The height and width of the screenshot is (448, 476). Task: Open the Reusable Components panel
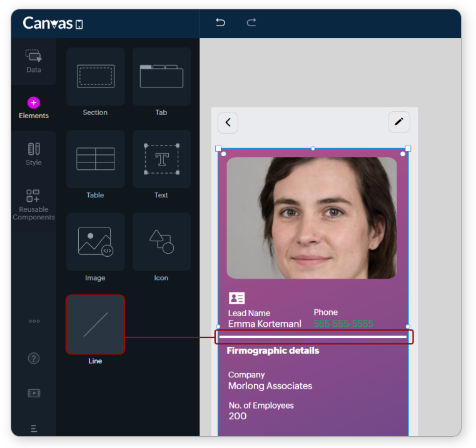[33, 204]
